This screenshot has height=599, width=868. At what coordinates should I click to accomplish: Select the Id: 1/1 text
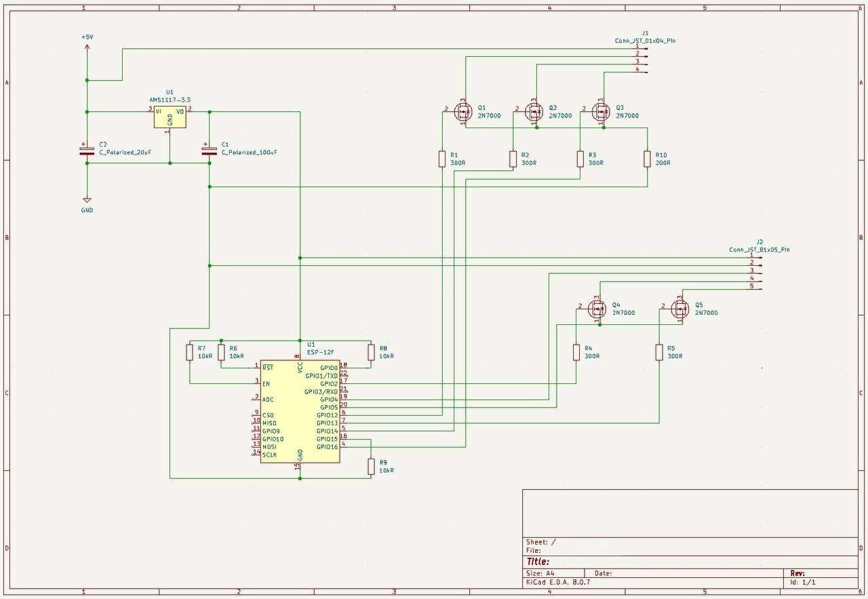(803, 582)
